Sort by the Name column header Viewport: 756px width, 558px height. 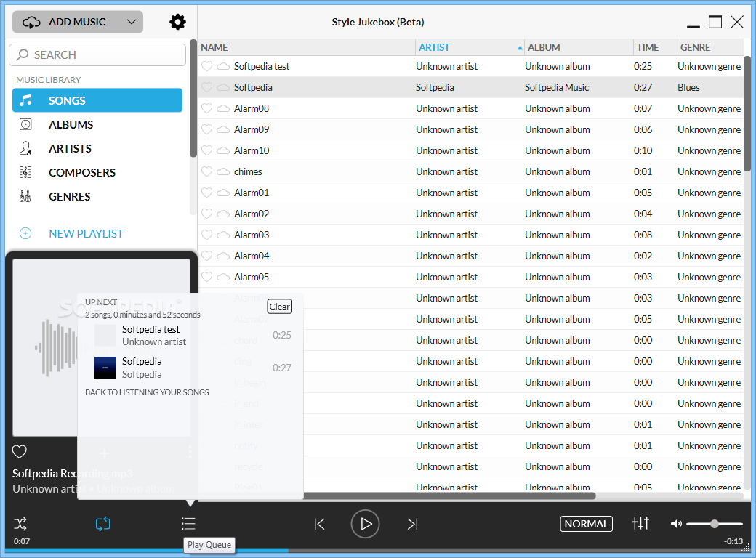click(x=307, y=47)
